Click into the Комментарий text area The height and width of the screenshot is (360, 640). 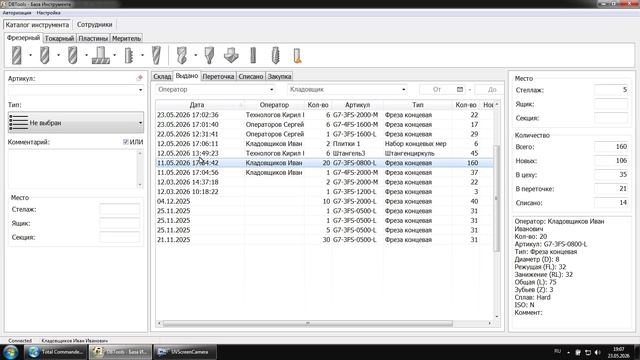73,169
